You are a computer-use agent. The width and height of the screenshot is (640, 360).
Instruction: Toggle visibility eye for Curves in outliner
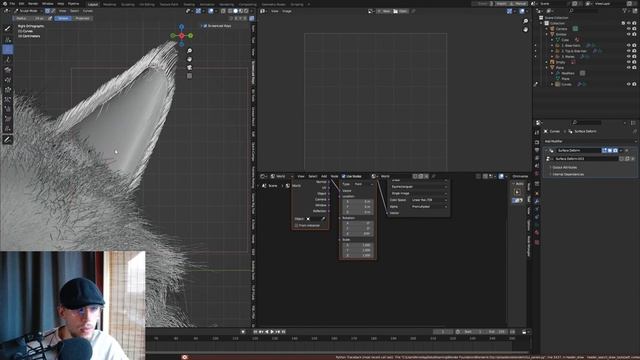[x=629, y=84]
